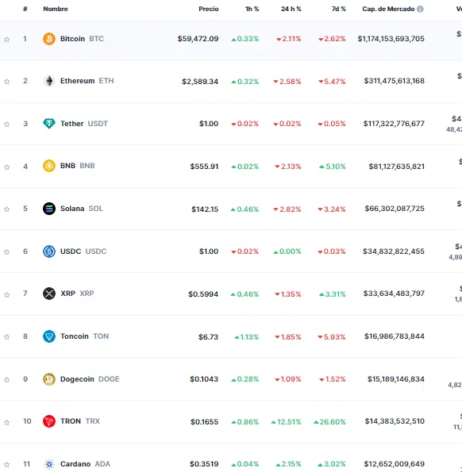The image size is (462, 476).
Task: Click the XRP logo icon
Action: click(x=49, y=294)
